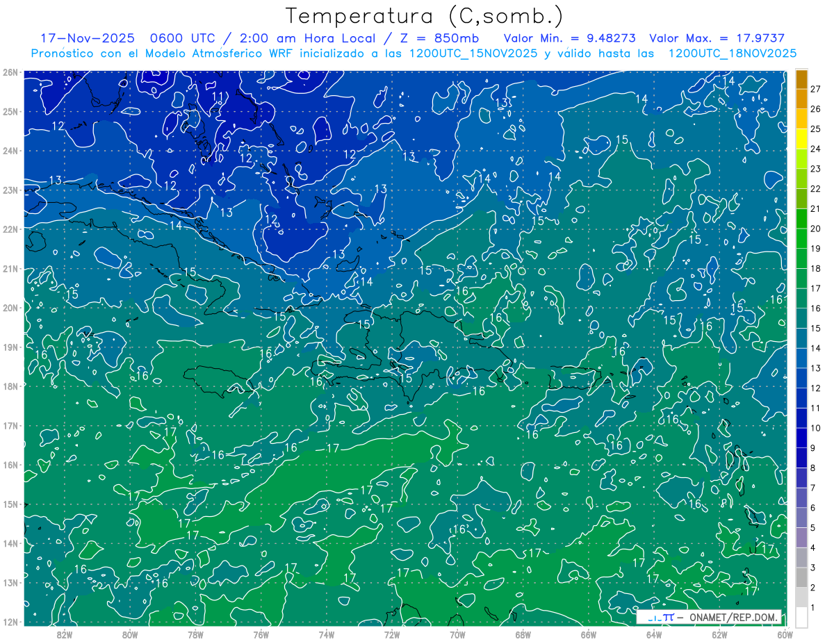Click the '21N' latitude axis label

point(11,269)
